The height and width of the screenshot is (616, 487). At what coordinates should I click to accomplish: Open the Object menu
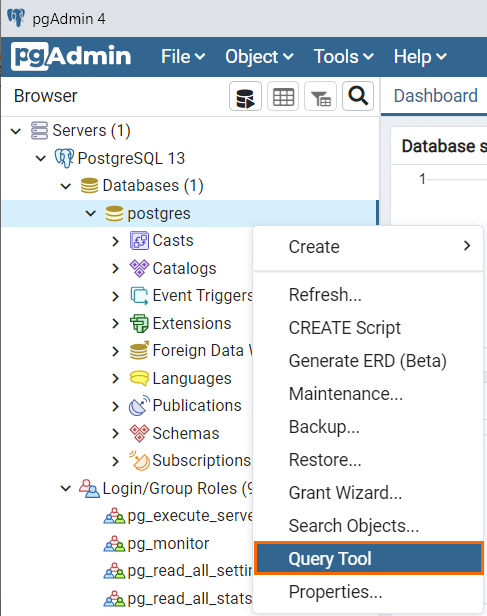[259, 57]
